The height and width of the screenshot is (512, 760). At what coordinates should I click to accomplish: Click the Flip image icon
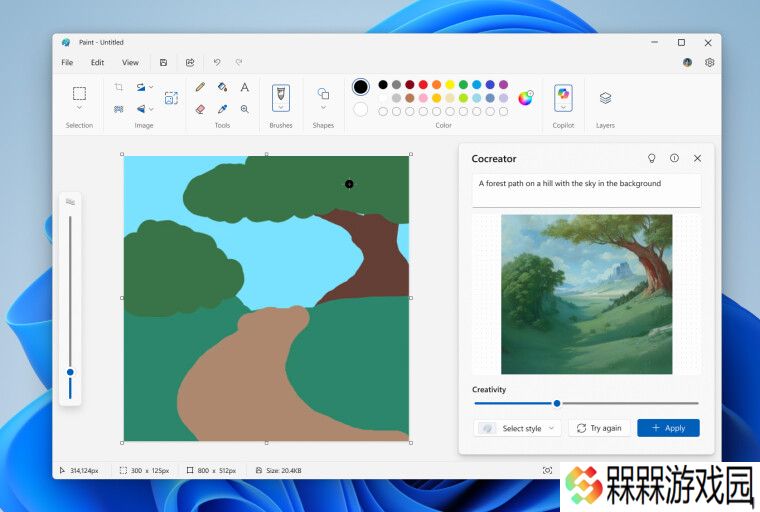[x=141, y=109]
